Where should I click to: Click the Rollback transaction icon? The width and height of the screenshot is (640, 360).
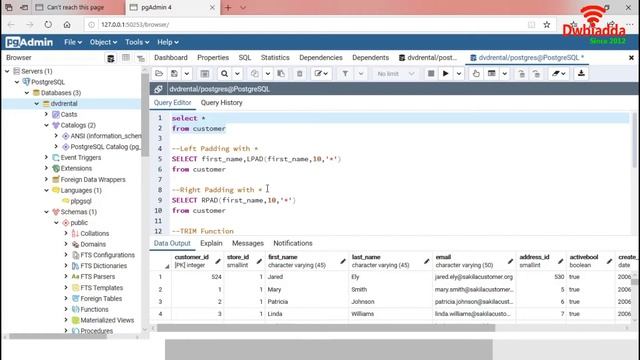pos(536,73)
